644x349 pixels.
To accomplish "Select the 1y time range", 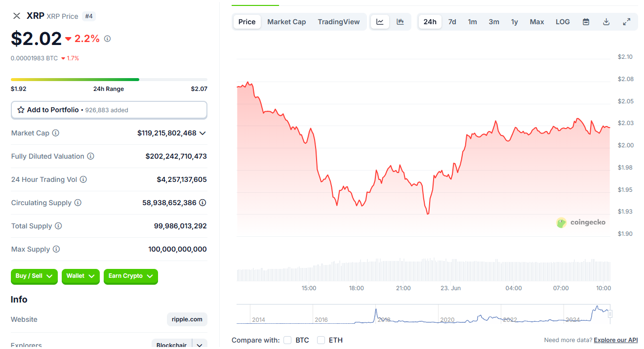I will pos(515,22).
